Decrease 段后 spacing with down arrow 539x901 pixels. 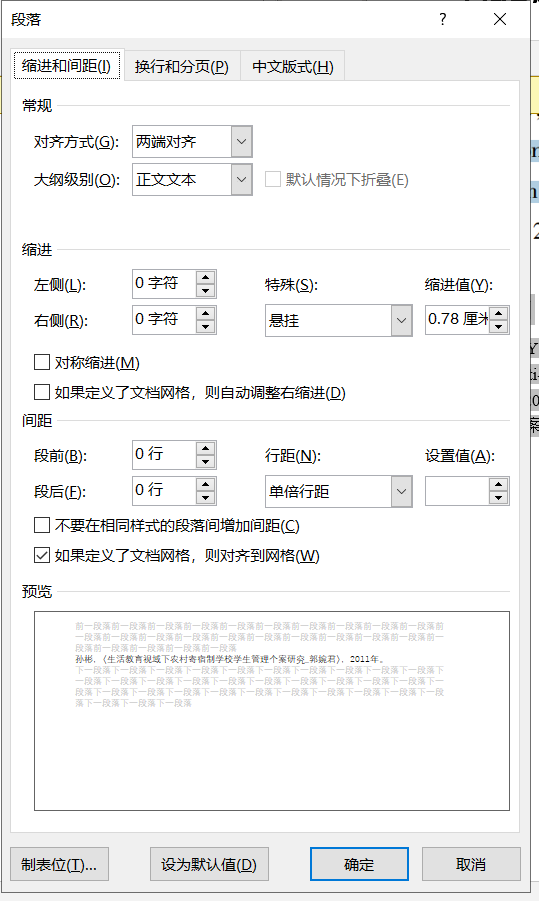pos(205,498)
